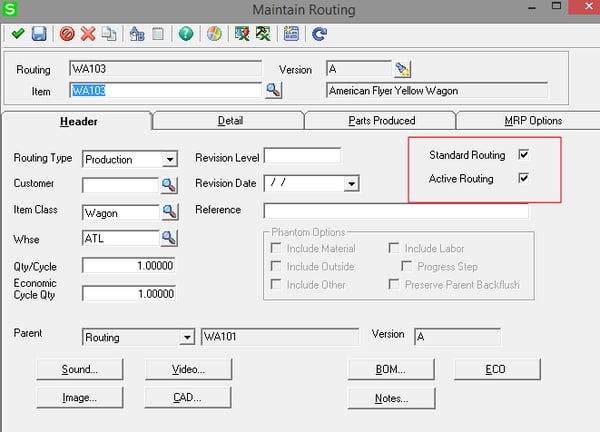Click the Version field containing A at top
Viewport: 600px width, 432px height.
coord(359,69)
